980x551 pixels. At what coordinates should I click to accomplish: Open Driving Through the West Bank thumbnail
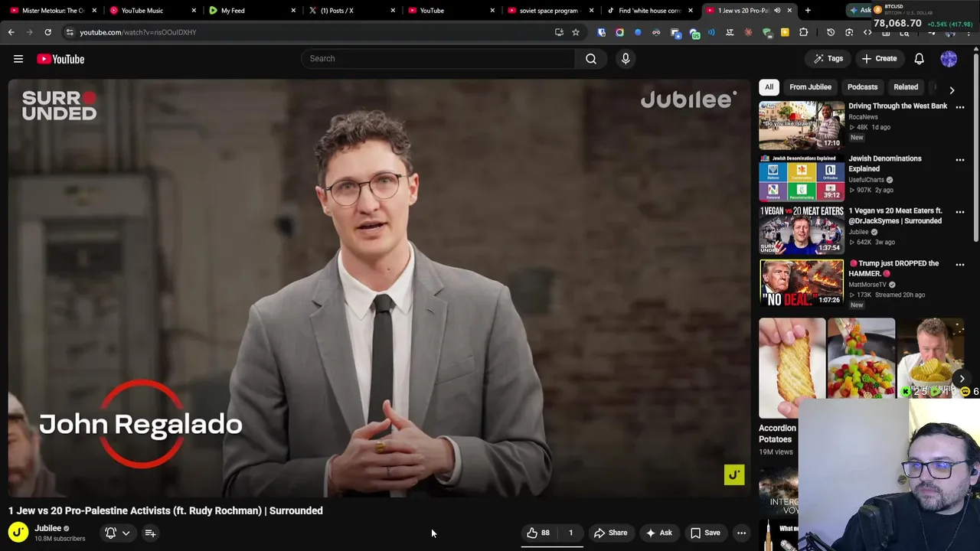tap(801, 125)
